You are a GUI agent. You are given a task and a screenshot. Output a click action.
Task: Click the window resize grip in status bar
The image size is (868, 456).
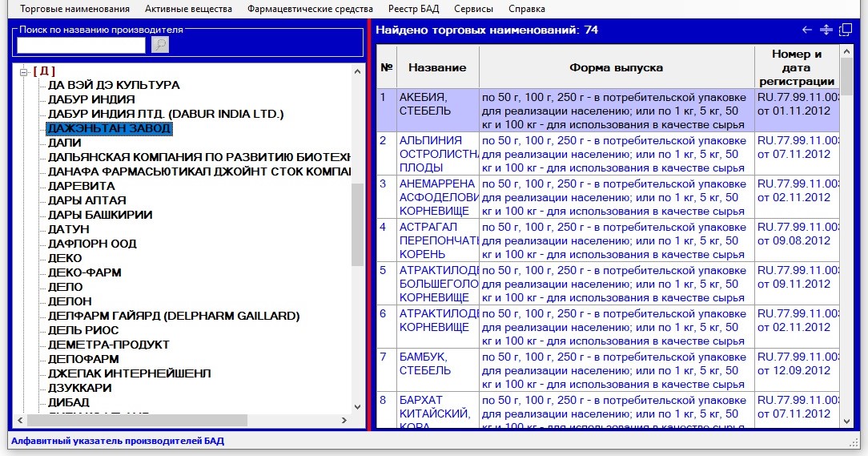tap(854, 442)
